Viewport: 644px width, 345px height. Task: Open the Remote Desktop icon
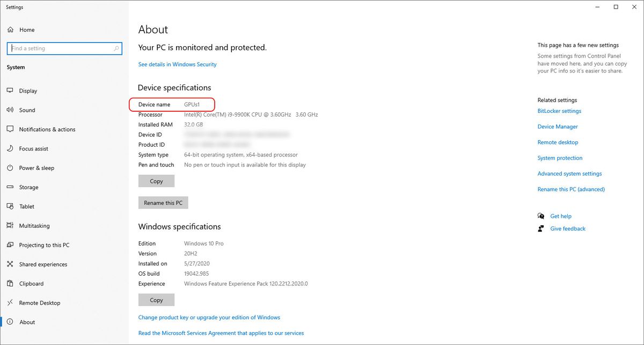tap(10, 303)
